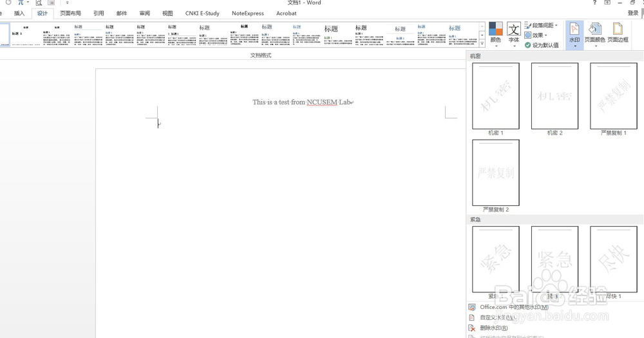The width and height of the screenshot is (644, 338).
Task: Open the Acrobat tab
Action: pyautogui.click(x=287, y=13)
